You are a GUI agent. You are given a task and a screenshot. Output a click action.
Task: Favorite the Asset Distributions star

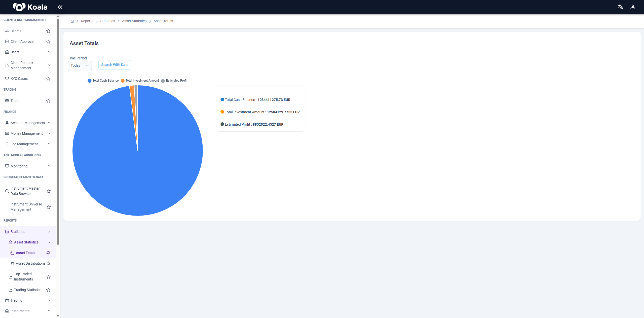[x=48, y=263]
